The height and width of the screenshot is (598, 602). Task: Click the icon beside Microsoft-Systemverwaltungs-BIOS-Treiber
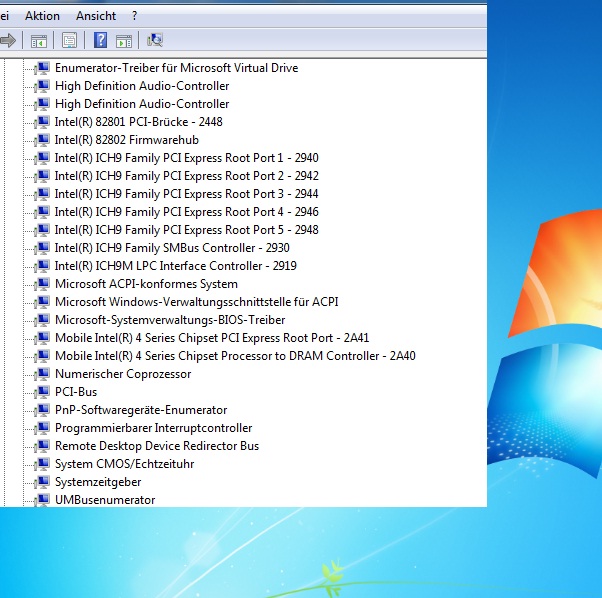pyautogui.click(x=42, y=320)
